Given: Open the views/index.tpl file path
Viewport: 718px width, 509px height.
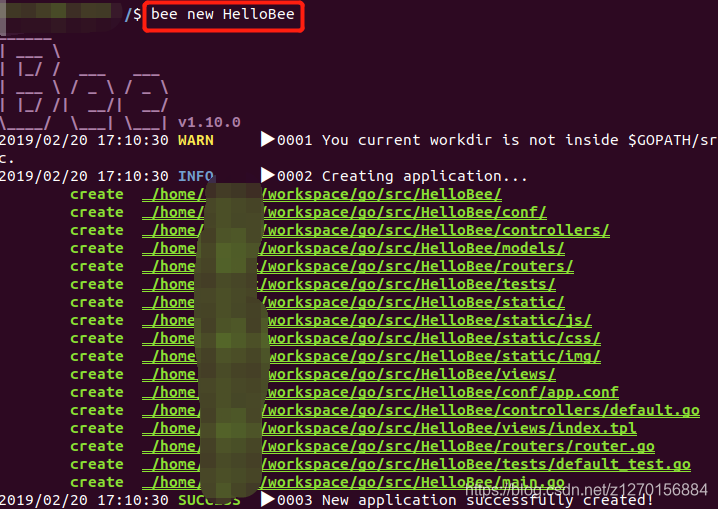Looking at the screenshot, I should tap(389, 428).
